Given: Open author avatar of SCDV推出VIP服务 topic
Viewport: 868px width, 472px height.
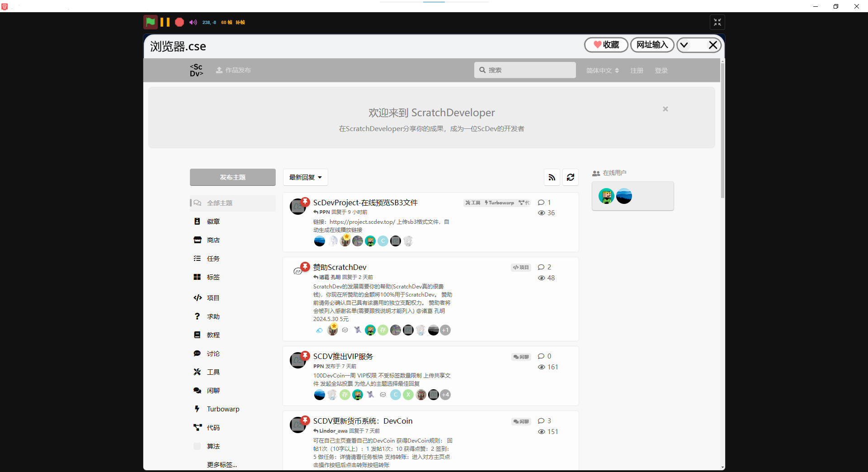Looking at the screenshot, I should click(x=297, y=361).
